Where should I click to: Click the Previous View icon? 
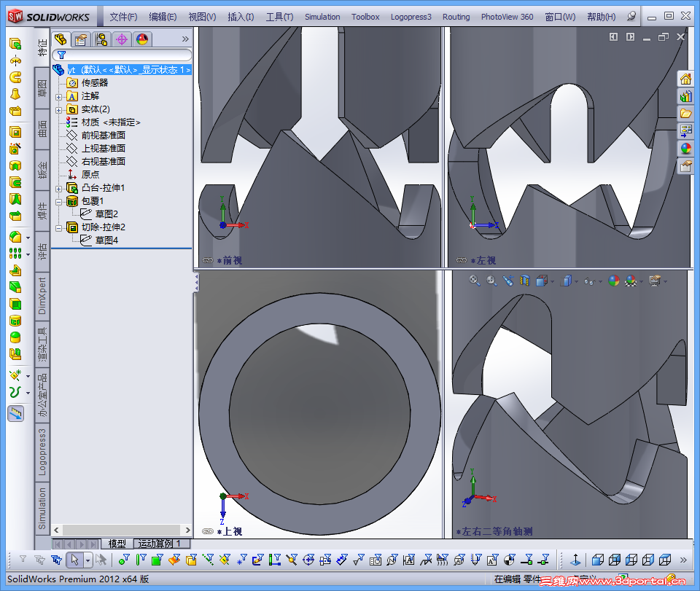coord(508,281)
